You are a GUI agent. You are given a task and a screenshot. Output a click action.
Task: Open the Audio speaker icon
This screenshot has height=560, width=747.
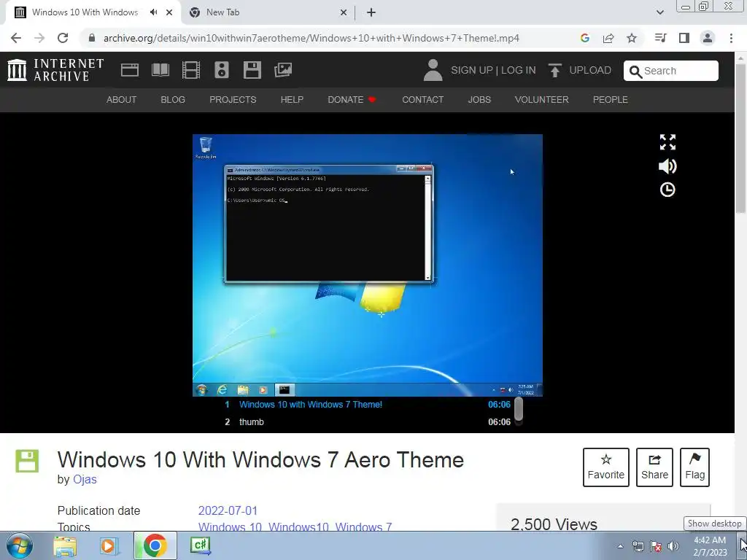(x=222, y=70)
